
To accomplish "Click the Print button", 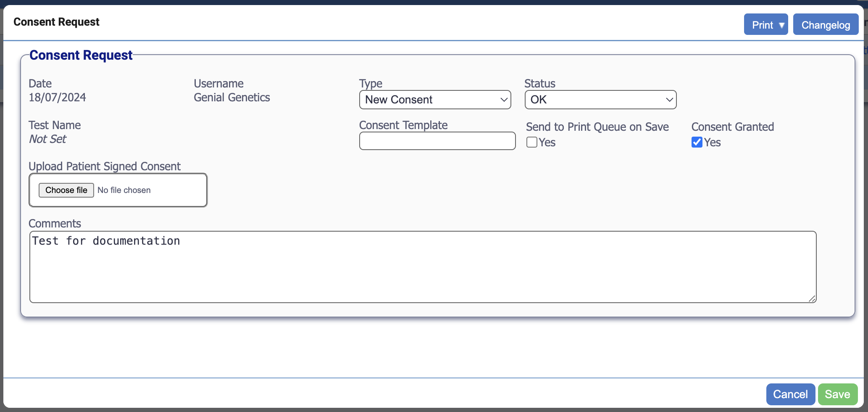I will point(761,25).
